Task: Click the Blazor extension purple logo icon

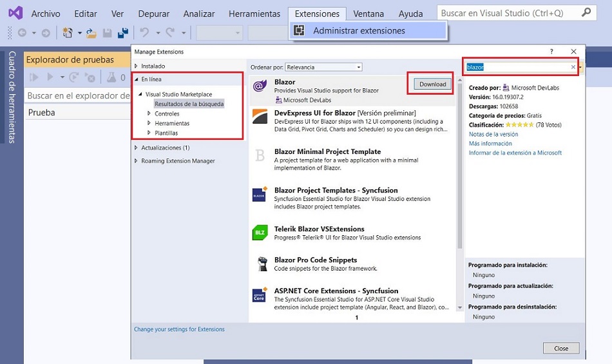Action: (260, 86)
